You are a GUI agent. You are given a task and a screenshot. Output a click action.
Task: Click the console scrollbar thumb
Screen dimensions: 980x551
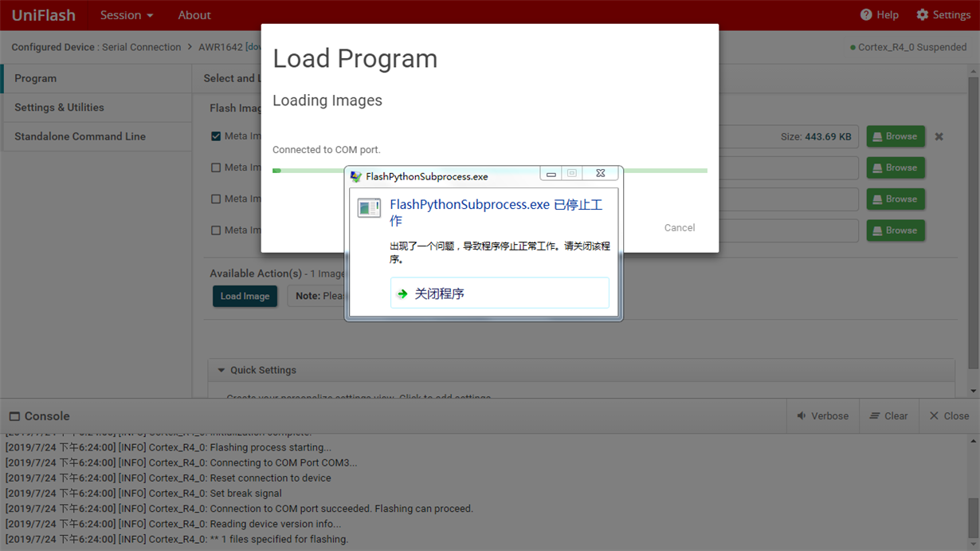click(973, 519)
